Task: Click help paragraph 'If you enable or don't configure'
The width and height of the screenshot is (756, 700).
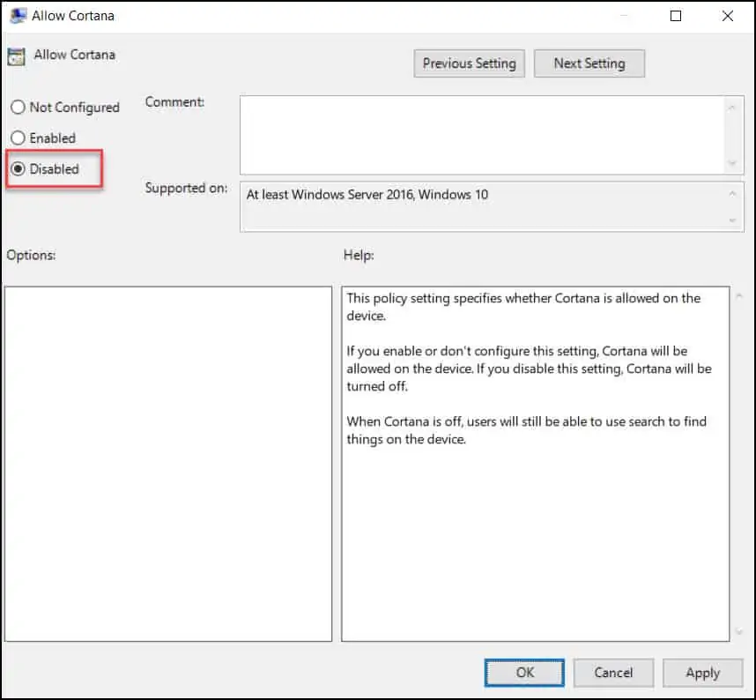Action: point(529,369)
